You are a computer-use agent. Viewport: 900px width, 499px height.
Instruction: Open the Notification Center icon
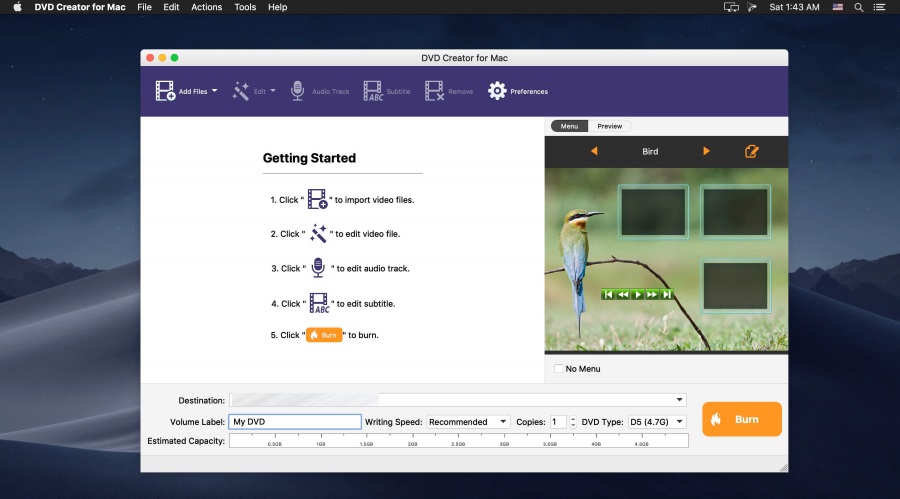[x=879, y=7]
